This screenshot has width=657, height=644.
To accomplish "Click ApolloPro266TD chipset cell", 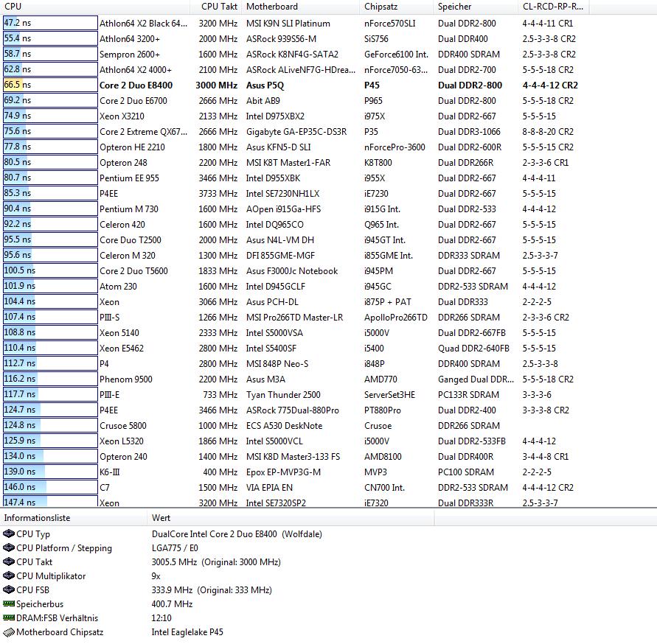I will 395,318.
